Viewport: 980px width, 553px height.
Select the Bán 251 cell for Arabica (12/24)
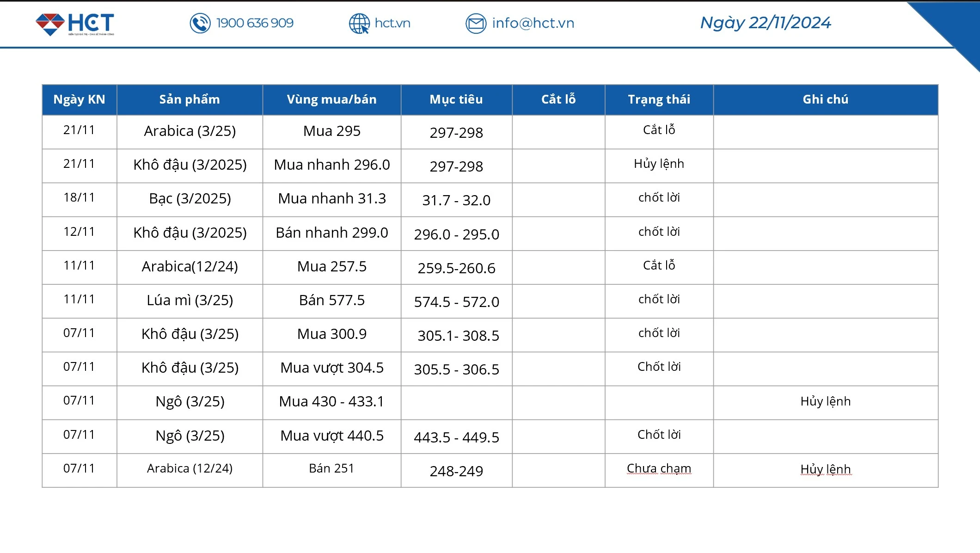tap(331, 468)
